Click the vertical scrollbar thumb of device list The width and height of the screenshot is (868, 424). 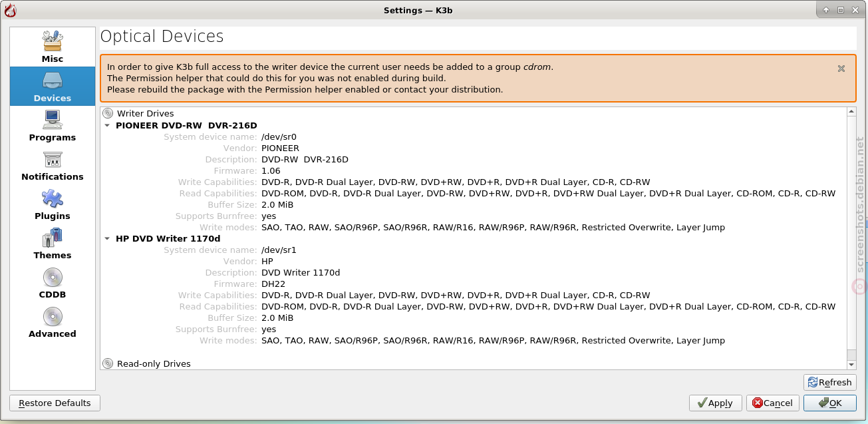click(851, 233)
